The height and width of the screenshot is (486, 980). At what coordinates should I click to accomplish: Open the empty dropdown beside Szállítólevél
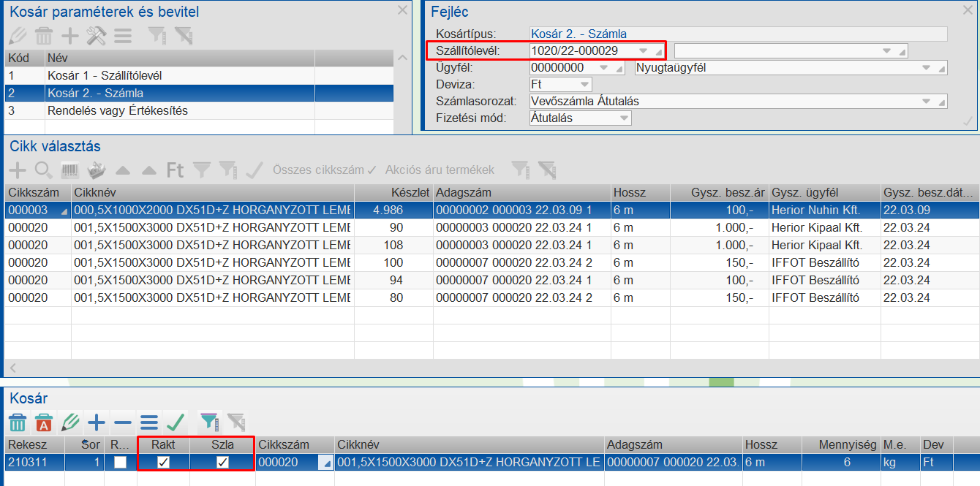(886, 50)
